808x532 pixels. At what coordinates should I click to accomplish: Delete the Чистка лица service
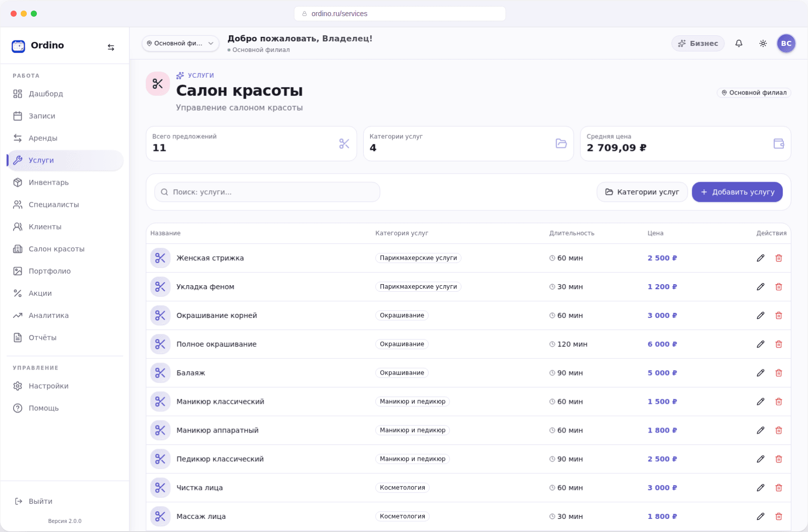pyautogui.click(x=779, y=488)
